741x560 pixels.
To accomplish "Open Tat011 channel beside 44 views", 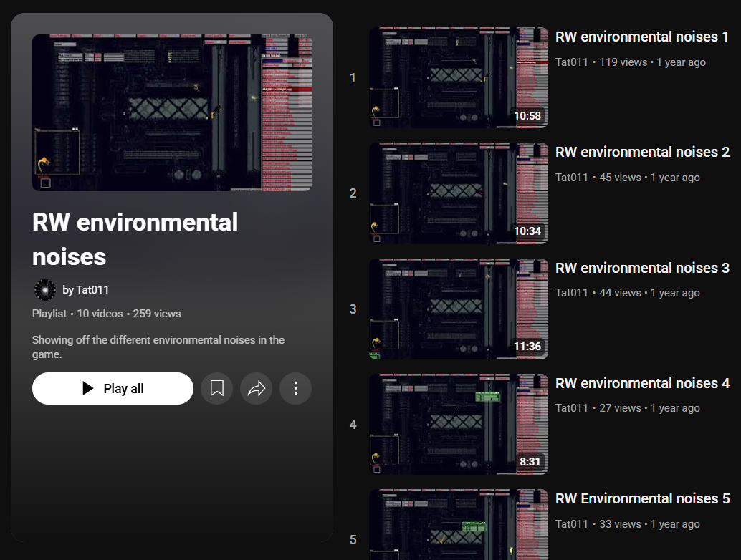I will [571, 293].
